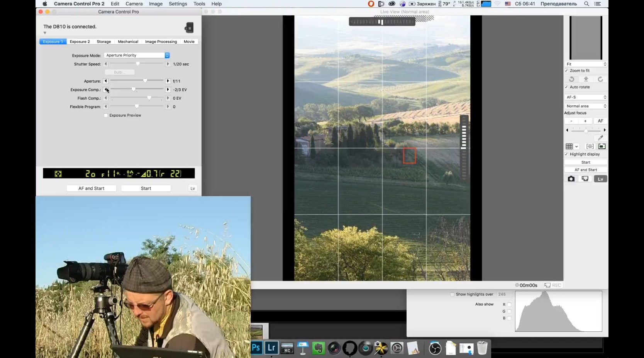This screenshot has width=644, height=358.
Task: Rotate image clockwise in Live View panel
Action: click(600, 79)
